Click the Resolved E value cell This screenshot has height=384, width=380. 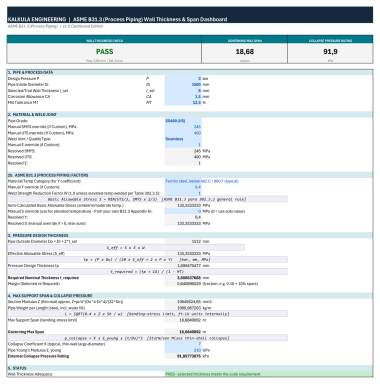183,163
